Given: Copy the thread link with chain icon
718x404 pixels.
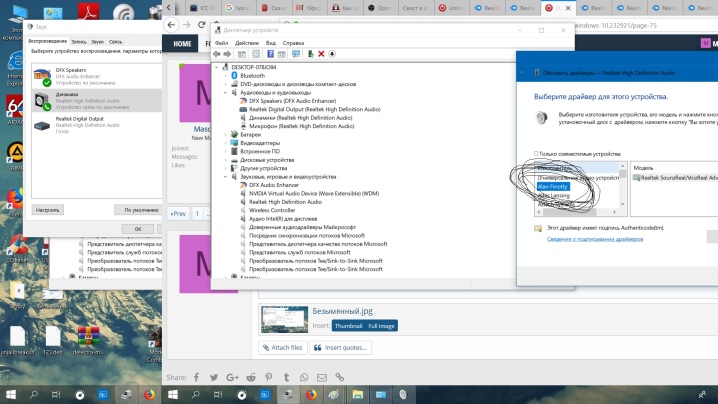Looking at the screenshot, I should [x=340, y=377].
